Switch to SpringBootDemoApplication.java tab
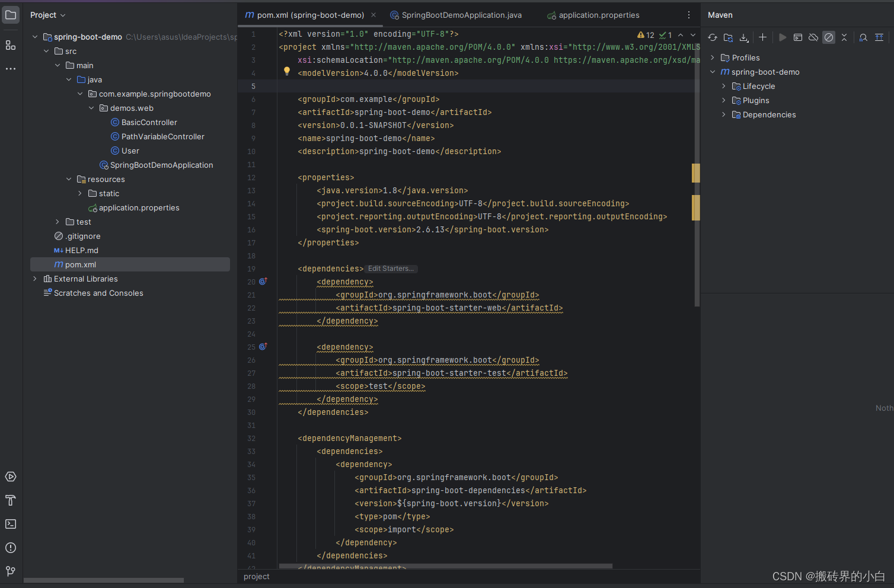This screenshot has height=588, width=894. click(456, 15)
